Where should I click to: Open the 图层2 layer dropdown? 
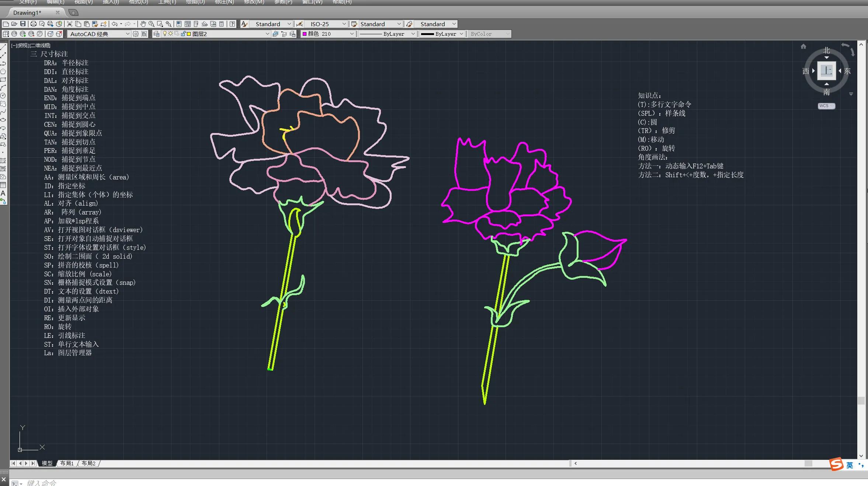click(267, 34)
